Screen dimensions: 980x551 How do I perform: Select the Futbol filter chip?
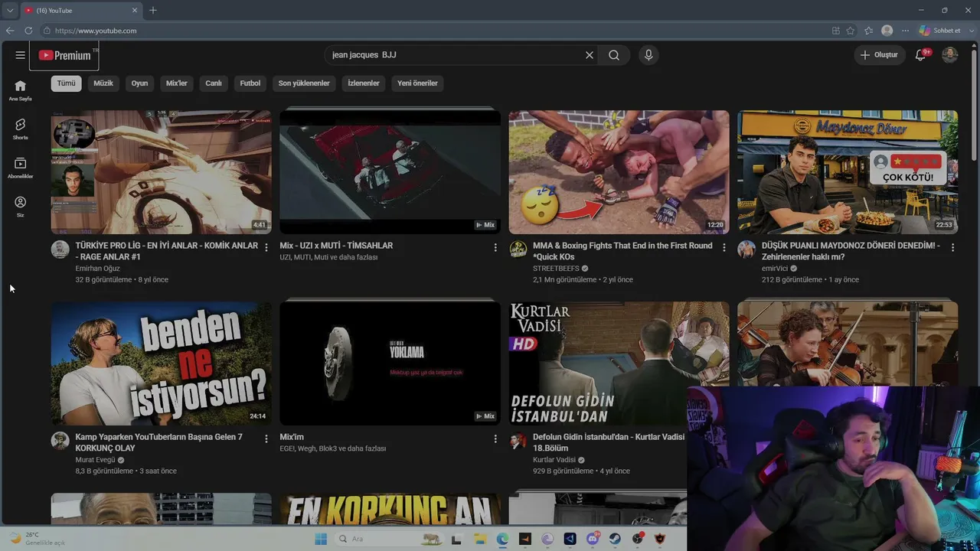click(x=250, y=83)
